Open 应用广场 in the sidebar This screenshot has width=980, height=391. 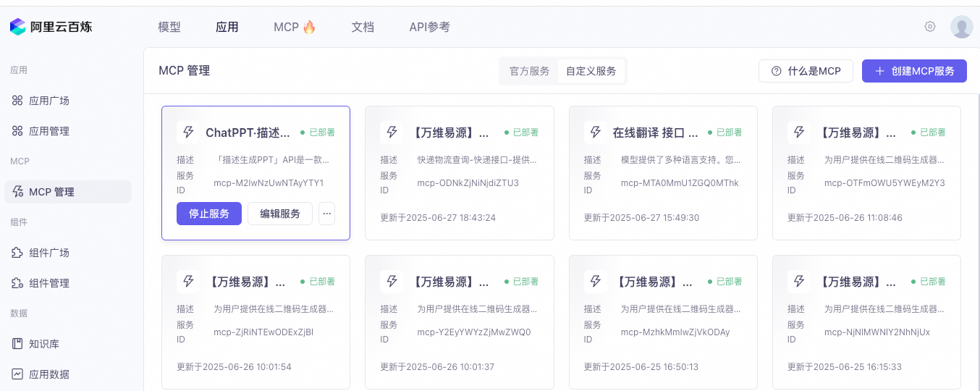pos(68,101)
